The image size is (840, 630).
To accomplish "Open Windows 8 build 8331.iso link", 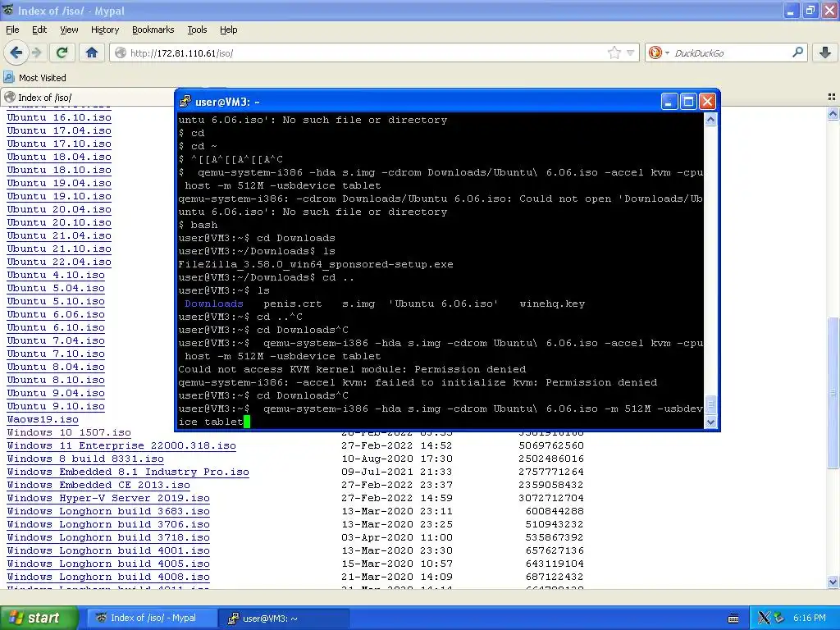I will tap(85, 459).
